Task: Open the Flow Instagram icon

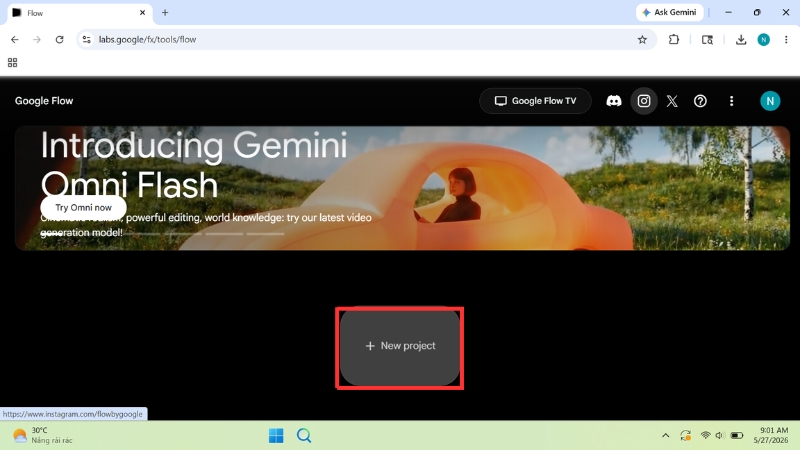Action: click(644, 101)
